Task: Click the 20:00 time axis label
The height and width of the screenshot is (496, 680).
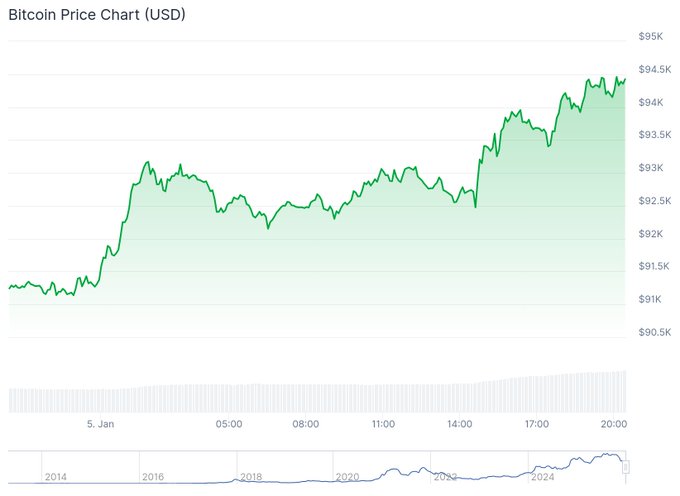Action: (x=613, y=424)
